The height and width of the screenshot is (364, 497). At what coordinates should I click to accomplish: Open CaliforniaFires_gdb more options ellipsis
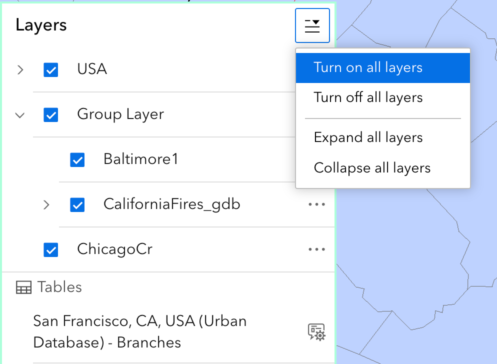click(317, 204)
